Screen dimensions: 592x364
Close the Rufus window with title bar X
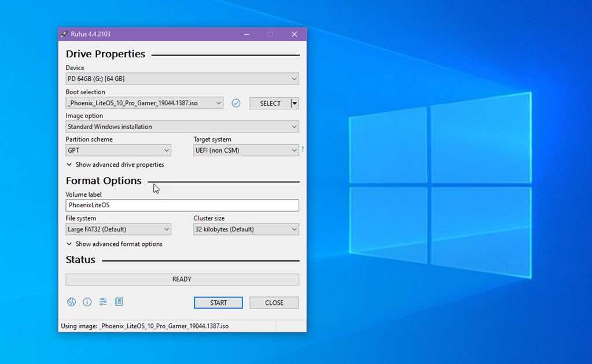pos(295,34)
